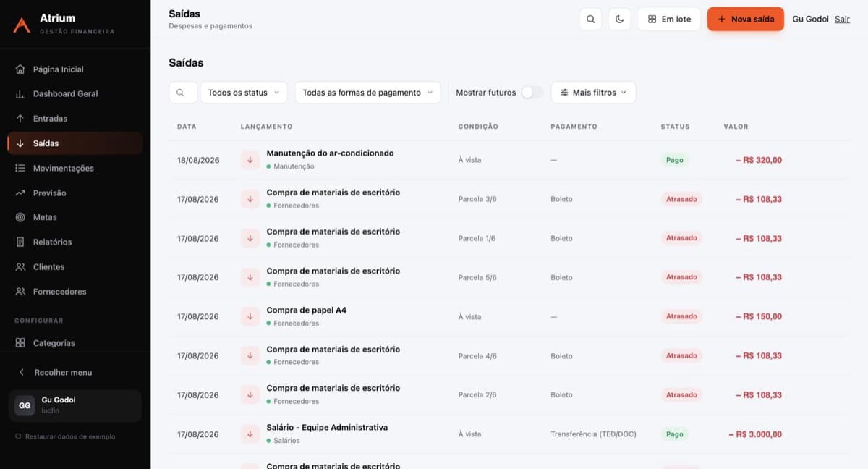This screenshot has width=868, height=469.
Task: Expand Todas as formas de pagamento dropdown
Action: coord(367,93)
